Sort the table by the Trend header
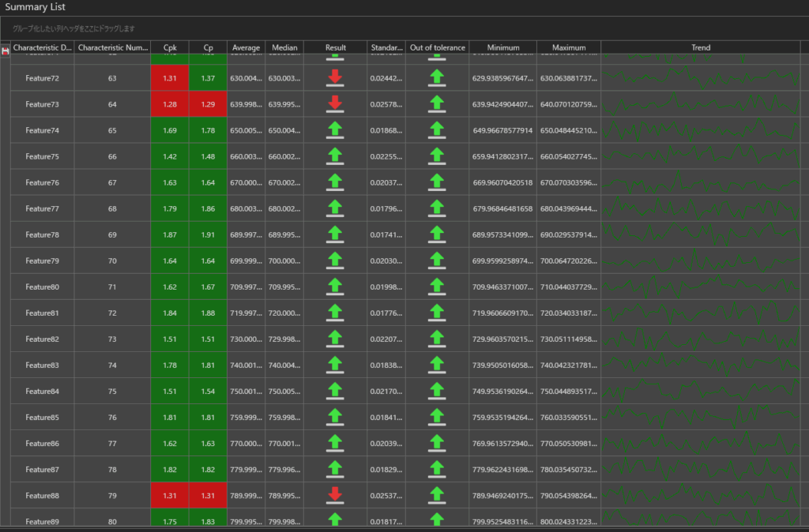Viewport: 809px width, 532px height. point(700,47)
